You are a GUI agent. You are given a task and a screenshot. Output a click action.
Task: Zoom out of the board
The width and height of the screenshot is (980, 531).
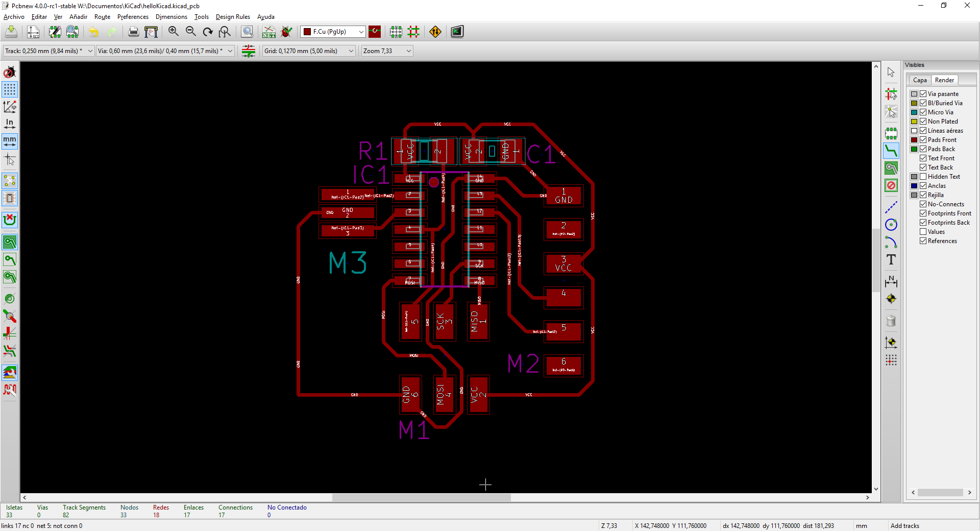191,32
